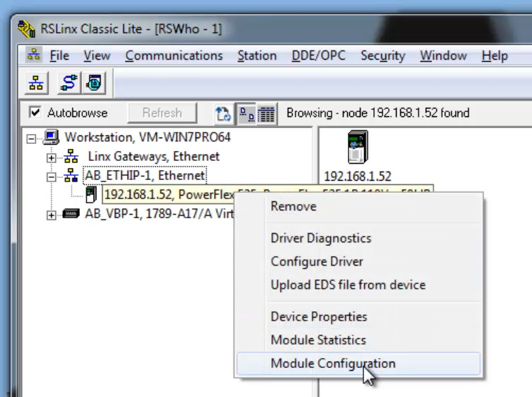Switch to large icons view button
532x397 pixels.
click(x=247, y=113)
